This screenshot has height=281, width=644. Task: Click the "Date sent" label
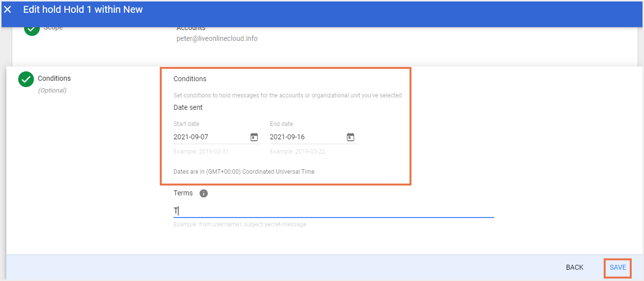tap(188, 107)
